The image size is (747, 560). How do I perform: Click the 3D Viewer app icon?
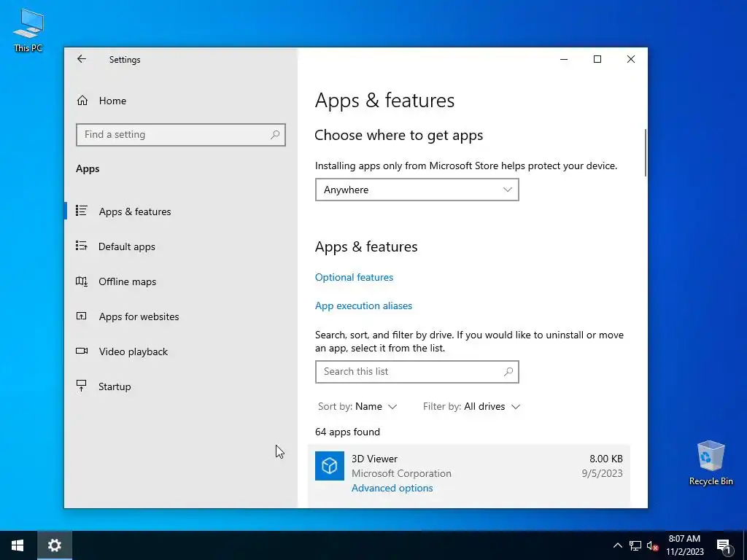(329, 466)
